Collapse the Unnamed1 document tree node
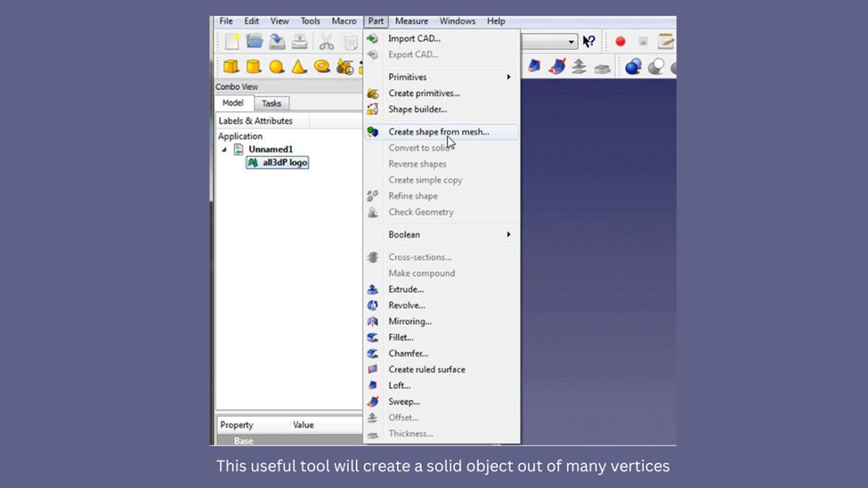 [x=224, y=150]
